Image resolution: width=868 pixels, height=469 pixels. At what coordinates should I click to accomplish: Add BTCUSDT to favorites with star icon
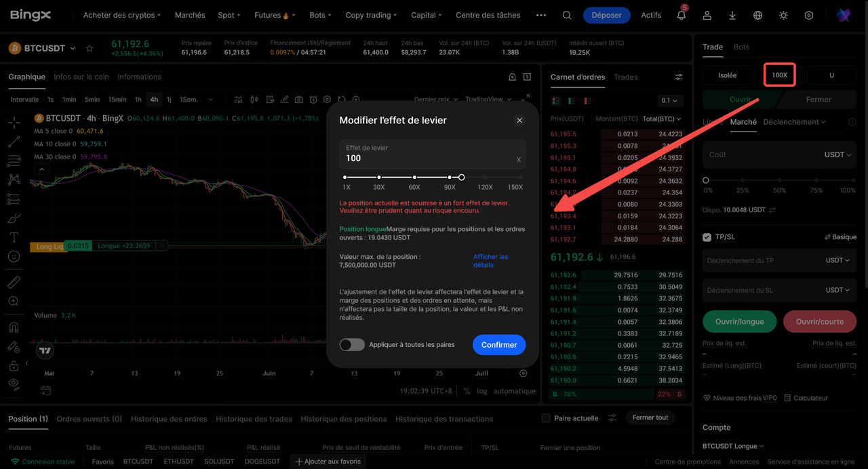click(x=90, y=49)
